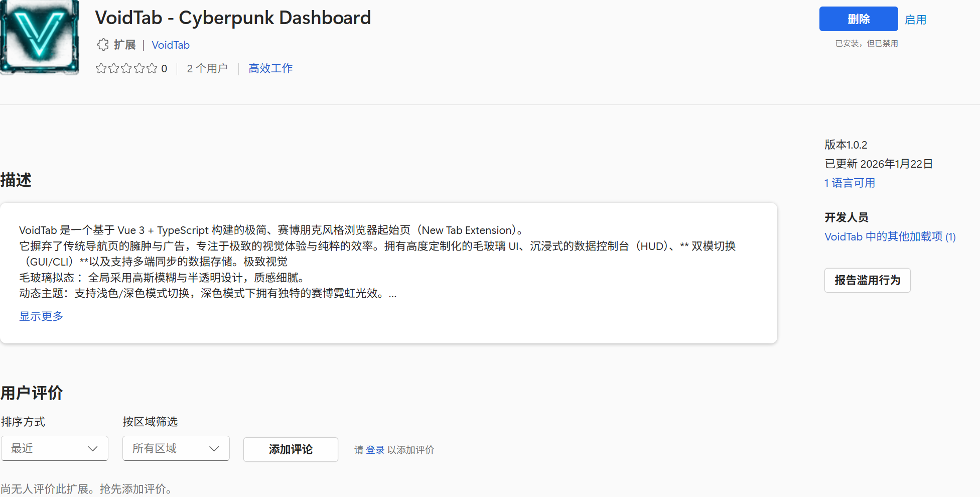Click the 报告滥用行为 button
The width and height of the screenshot is (980, 497).
[867, 280]
